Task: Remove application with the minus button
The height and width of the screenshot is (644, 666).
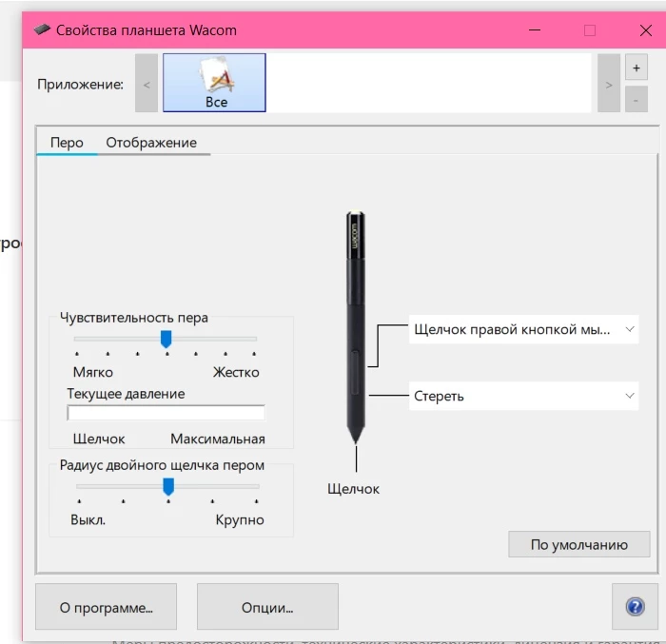Action: [x=637, y=100]
